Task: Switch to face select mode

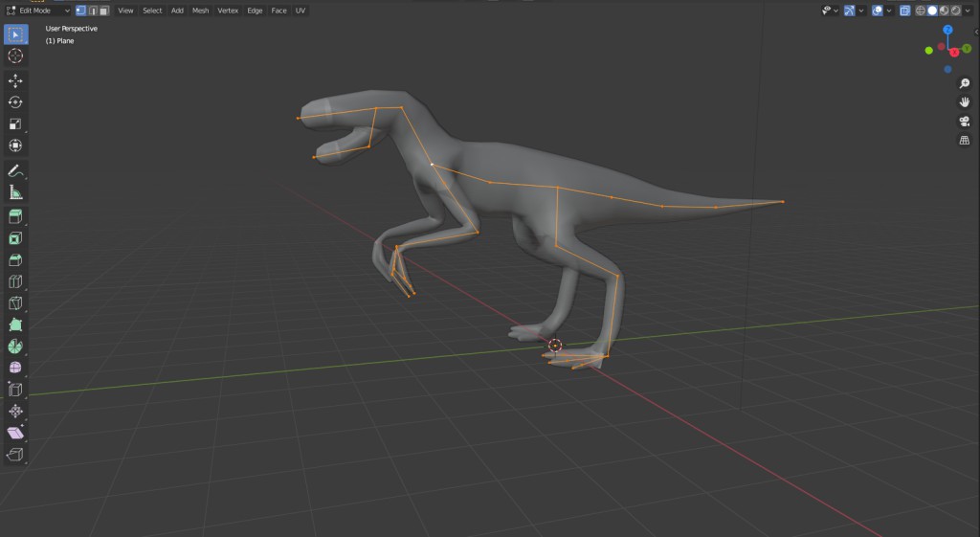Action: (x=103, y=11)
